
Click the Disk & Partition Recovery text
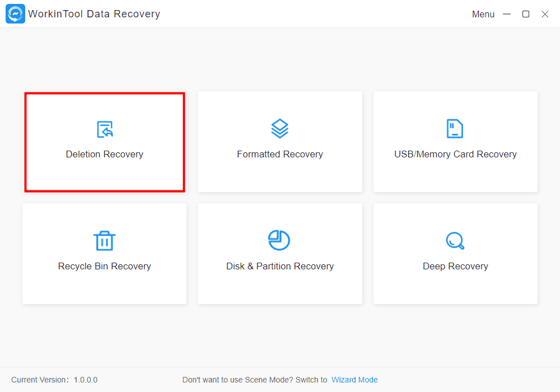(280, 267)
